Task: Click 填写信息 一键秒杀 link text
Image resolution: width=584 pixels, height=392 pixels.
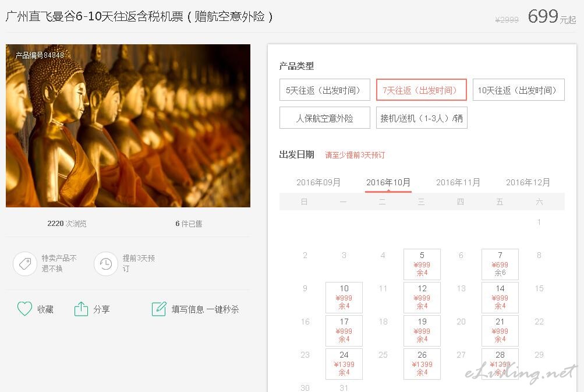Action: click(205, 309)
